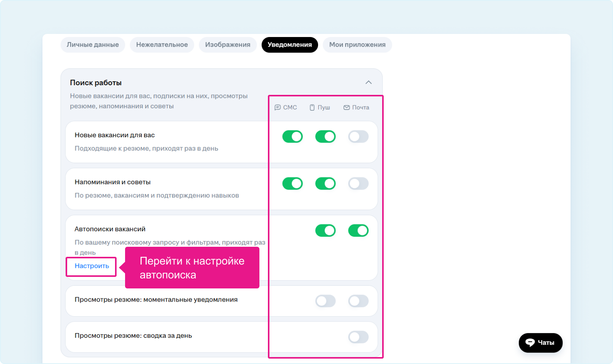Image resolution: width=613 pixels, height=364 pixels.
Task: Turn off Push for Напоминания и советы
Action: (325, 184)
